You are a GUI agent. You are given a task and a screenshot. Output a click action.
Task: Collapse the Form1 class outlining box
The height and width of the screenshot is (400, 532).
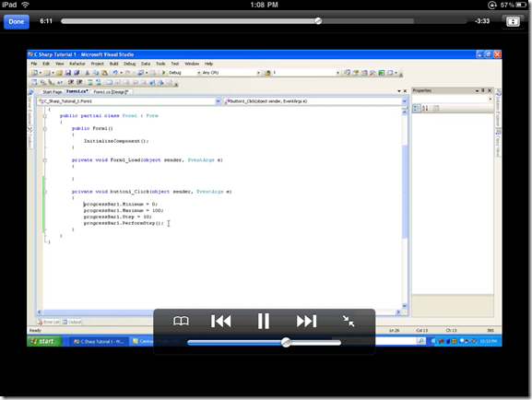point(45,116)
